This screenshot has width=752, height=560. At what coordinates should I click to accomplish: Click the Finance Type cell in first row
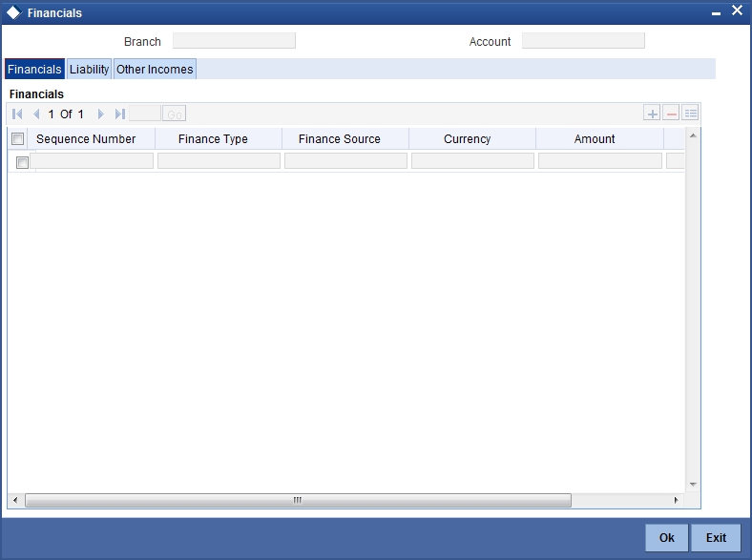(x=219, y=160)
